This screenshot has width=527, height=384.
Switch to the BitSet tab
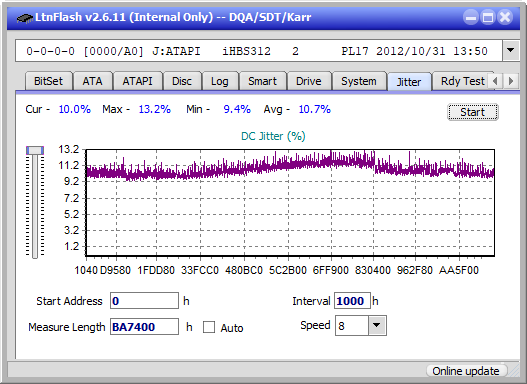click(48, 81)
